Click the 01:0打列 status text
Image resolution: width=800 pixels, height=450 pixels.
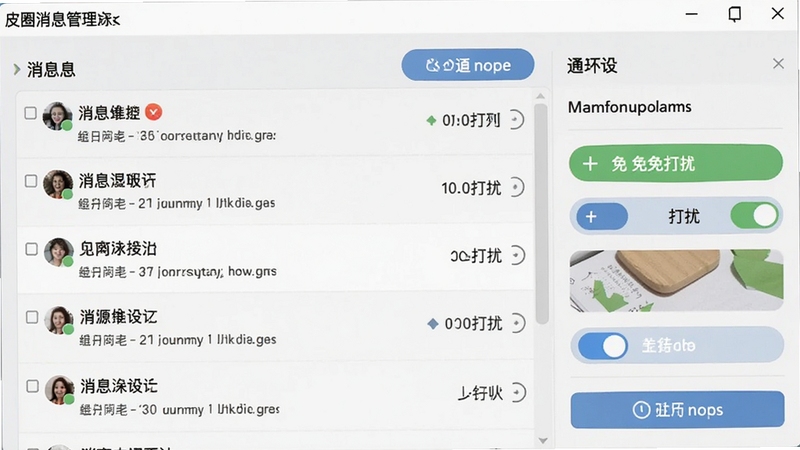(x=471, y=120)
